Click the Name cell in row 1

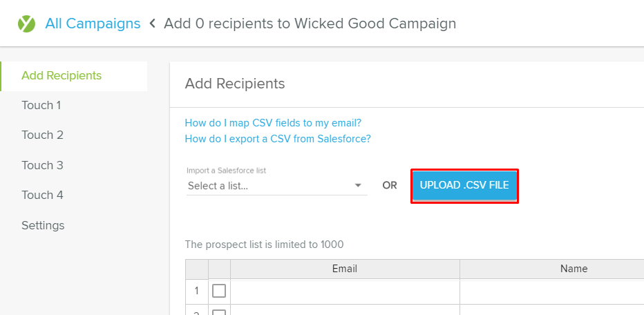(x=551, y=291)
